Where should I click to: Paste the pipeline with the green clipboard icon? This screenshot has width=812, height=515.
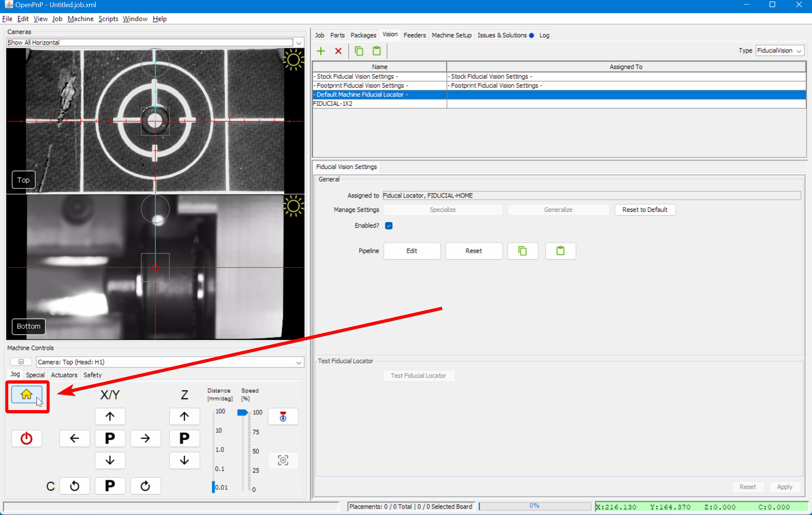[560, 251]
